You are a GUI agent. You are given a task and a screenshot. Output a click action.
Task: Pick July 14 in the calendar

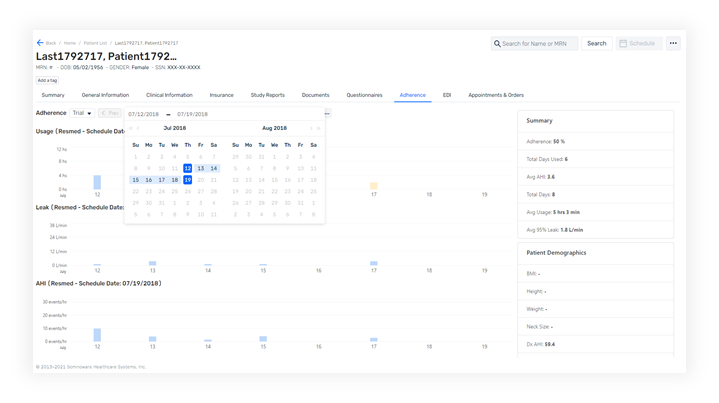click(x=214, y=168)
